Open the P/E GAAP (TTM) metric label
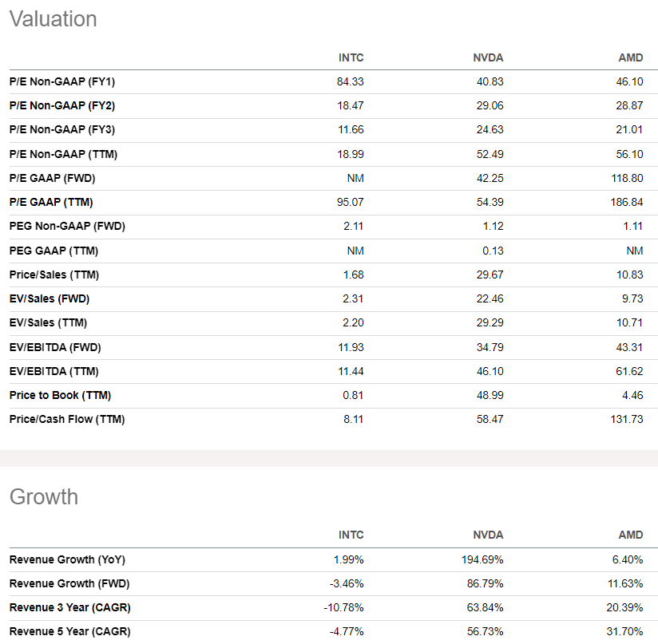This screenshot has height=644, width=658. coord(57,203)
